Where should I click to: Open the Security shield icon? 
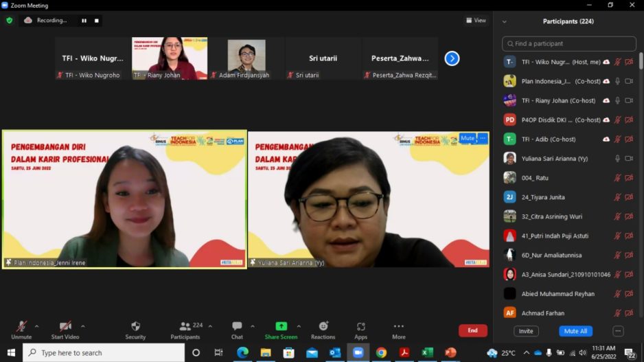(135, 326)
